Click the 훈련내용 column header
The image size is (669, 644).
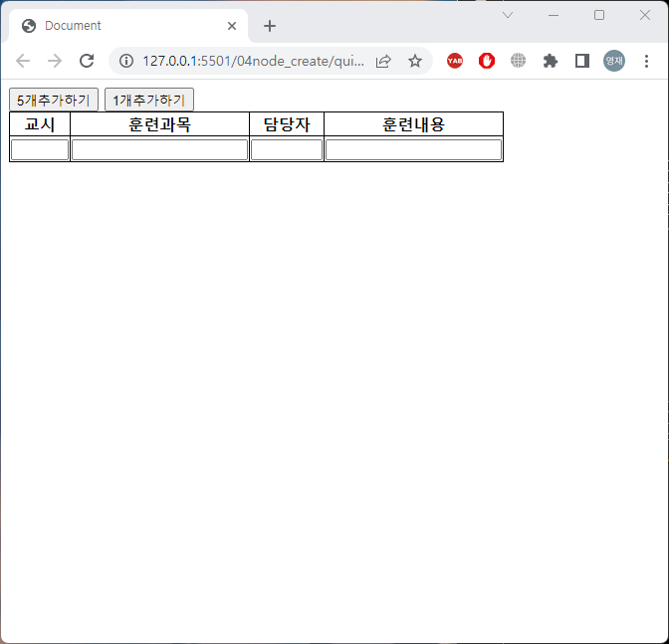[x=413, y=124]
